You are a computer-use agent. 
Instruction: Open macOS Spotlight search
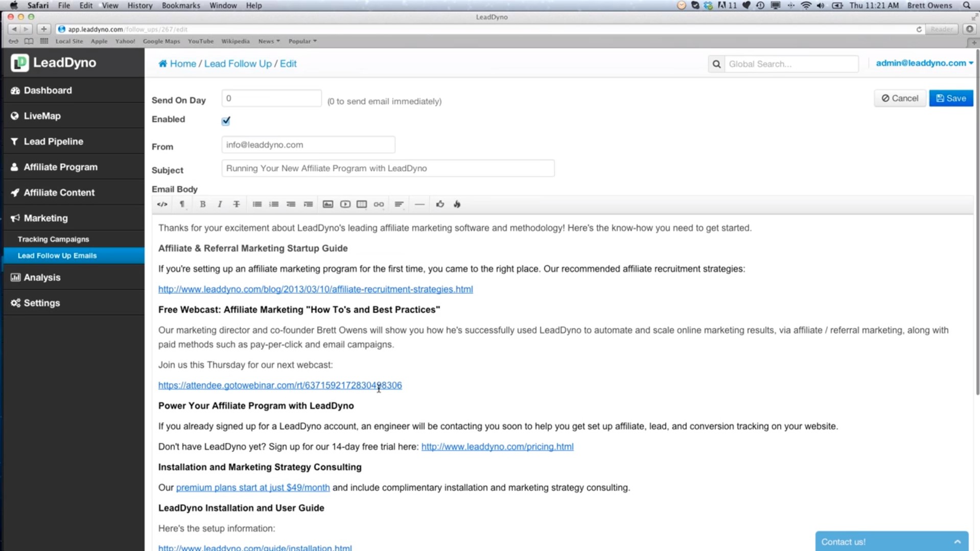967,6
